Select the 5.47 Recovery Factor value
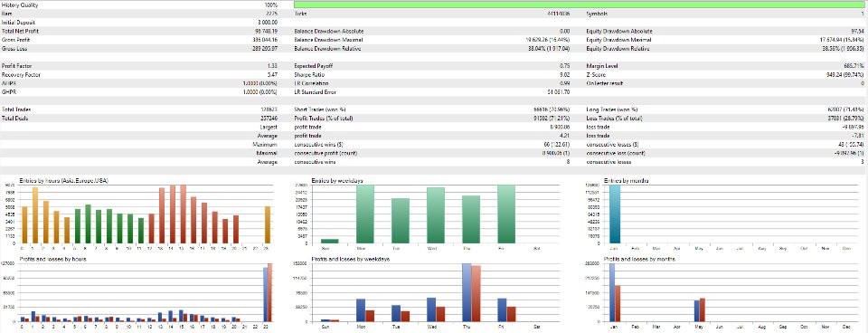The width and height of the screenshot is (868, 333). [272, 75]
